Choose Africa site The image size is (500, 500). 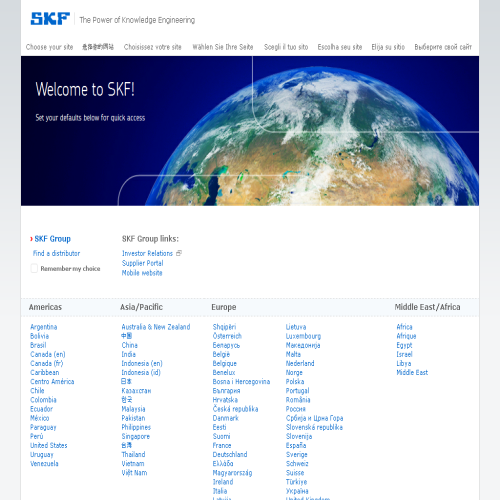coord(404,327)
